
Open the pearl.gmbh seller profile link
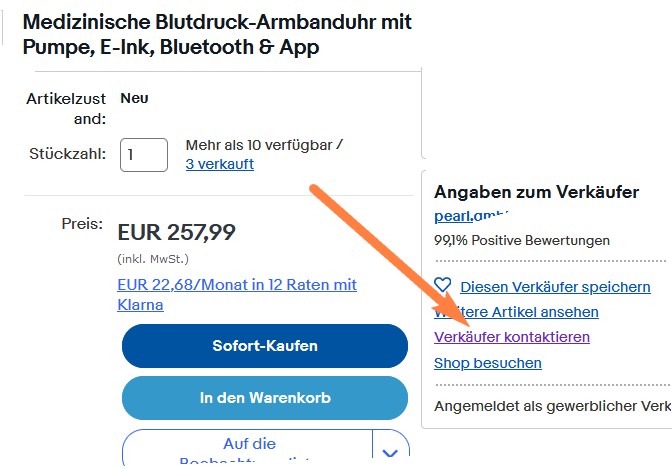pyautogui.click(x=471, y=216)
